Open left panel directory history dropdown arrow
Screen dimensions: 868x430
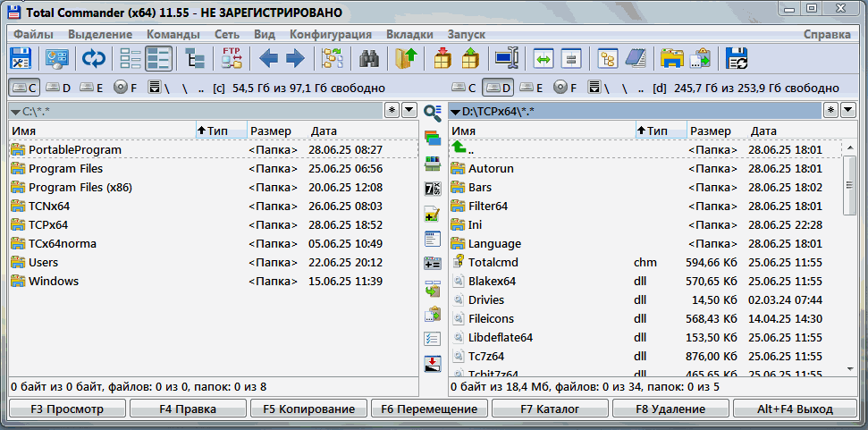tap(409, 110)
